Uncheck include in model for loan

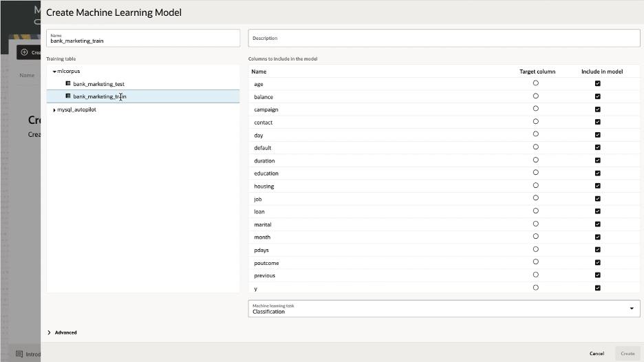click(598, 211)
